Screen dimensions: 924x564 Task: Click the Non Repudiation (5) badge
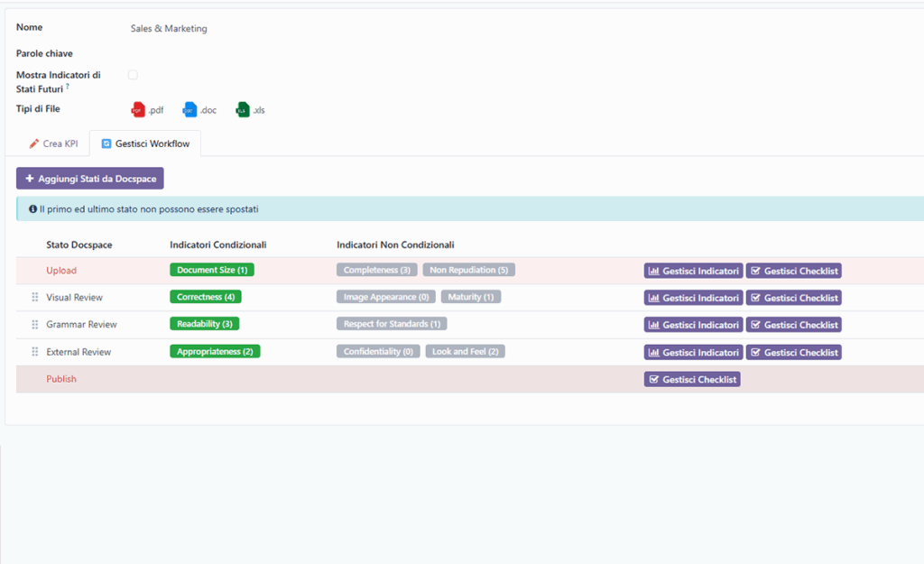pos(469,270)
